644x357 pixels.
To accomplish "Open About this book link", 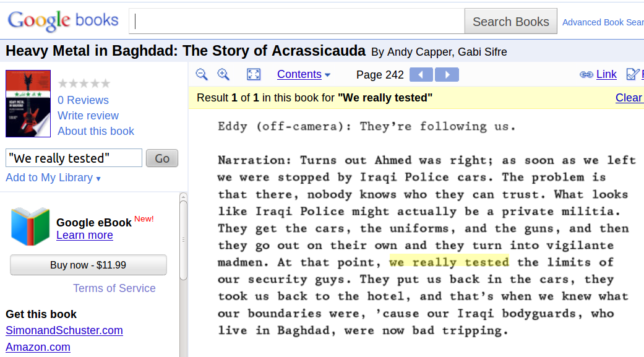I will [x=96, y=131].
